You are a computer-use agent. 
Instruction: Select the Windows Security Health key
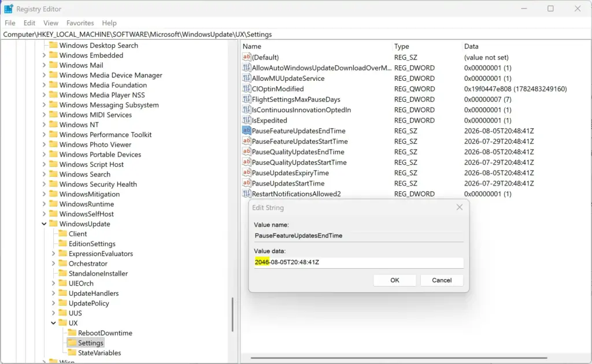pos(98,184)
